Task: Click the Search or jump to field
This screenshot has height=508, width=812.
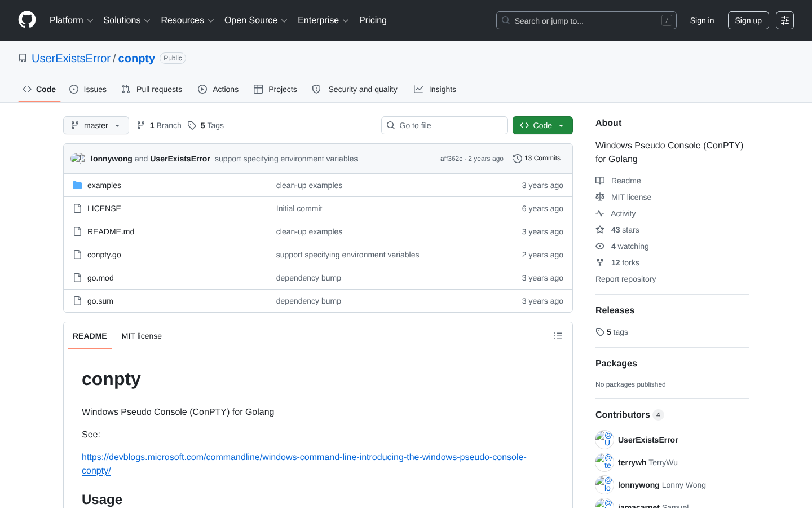Action: click(x=586, y=20)
